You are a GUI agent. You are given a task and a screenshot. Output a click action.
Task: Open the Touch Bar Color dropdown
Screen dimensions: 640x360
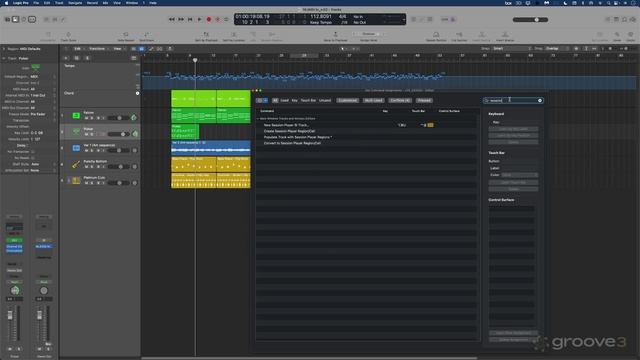pyautogui.click(x=520, y=175)
